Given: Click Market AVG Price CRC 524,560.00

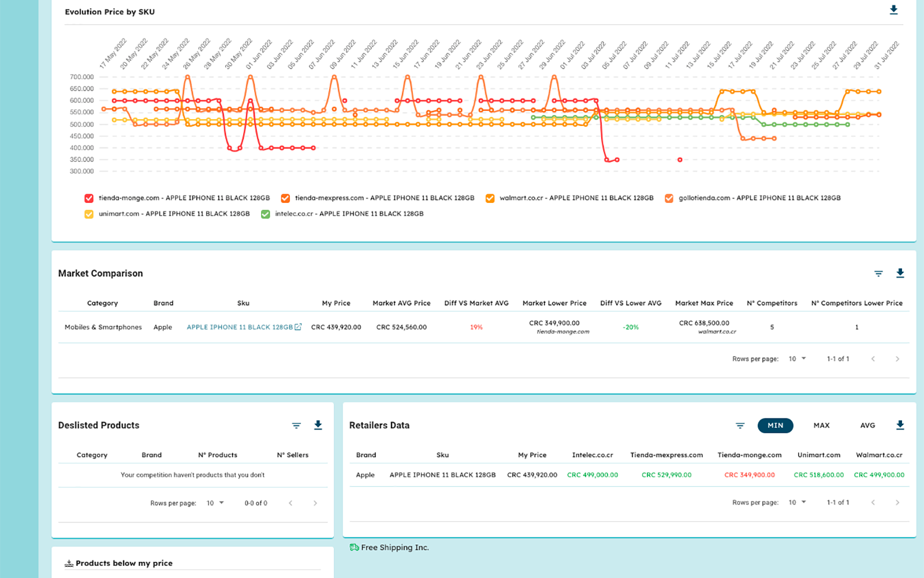Looking at the screenshot, I should (x=401, y=327).
